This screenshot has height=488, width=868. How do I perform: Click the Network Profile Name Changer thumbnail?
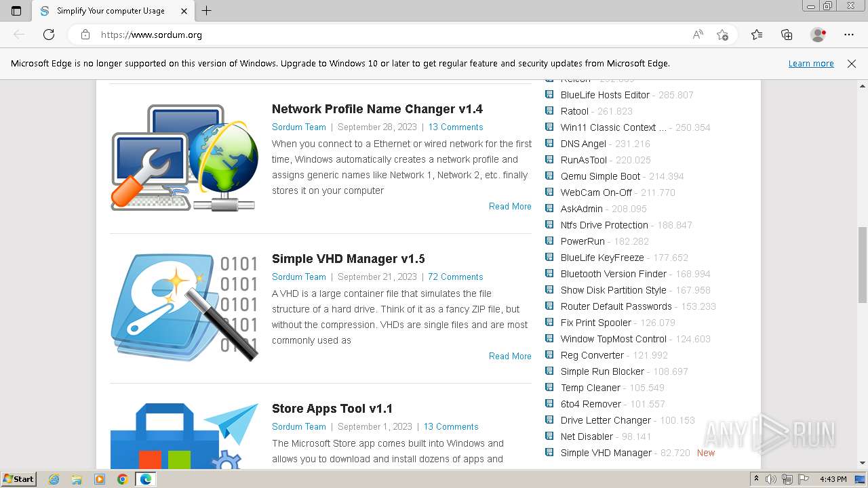click(184, 157)
